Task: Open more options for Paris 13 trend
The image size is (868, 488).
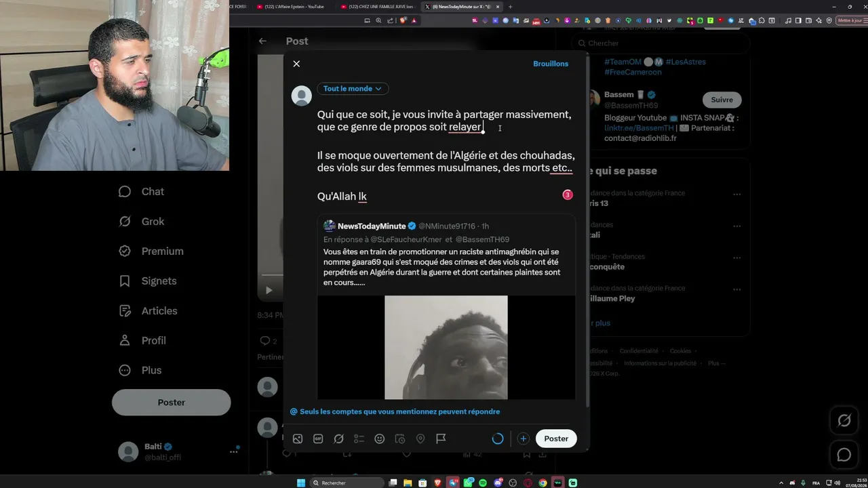Action: 736,195
